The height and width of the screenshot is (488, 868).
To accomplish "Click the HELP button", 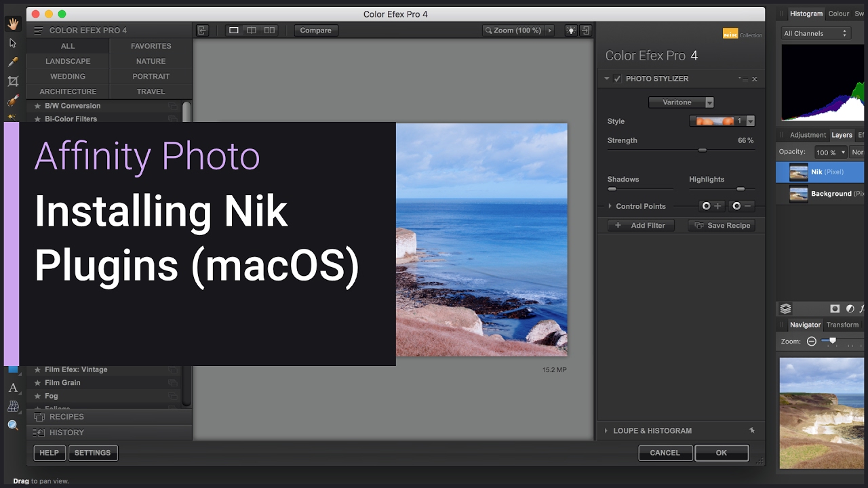I will pyautogui.click(x=49, y=453).
